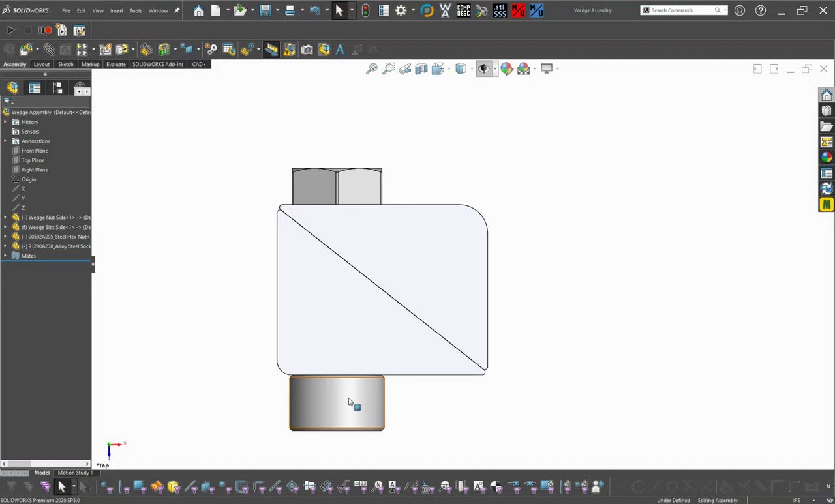Switch to the Evaluate tab

[115, 64]
